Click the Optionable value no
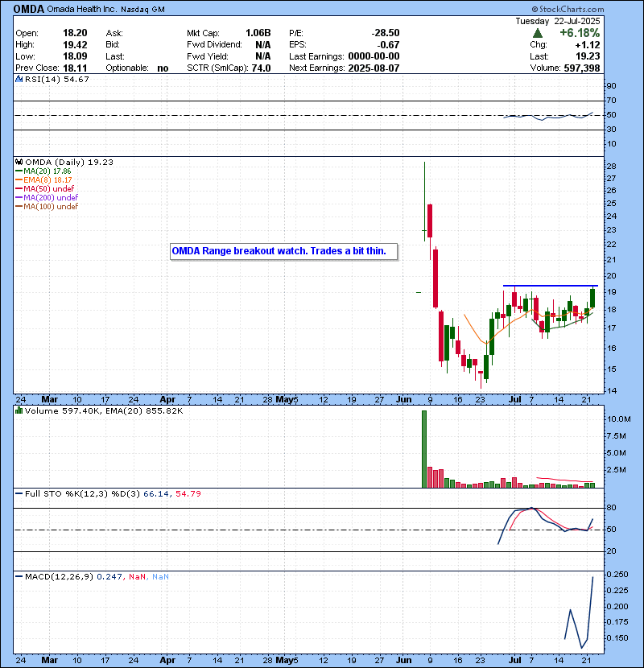The width and height of the screenshot is (644, 668). pyautogui.click(x=163, y=68)
